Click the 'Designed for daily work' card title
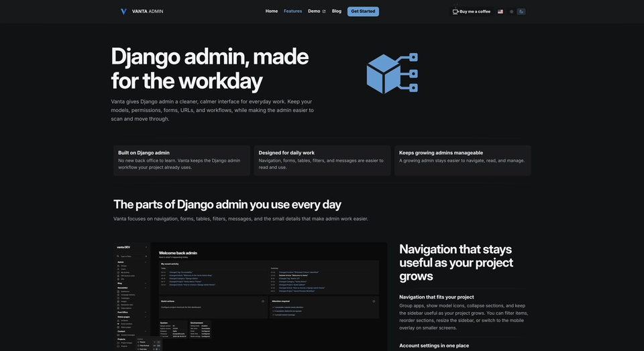This screenshot has width=644, height=351. pos(286,152)
